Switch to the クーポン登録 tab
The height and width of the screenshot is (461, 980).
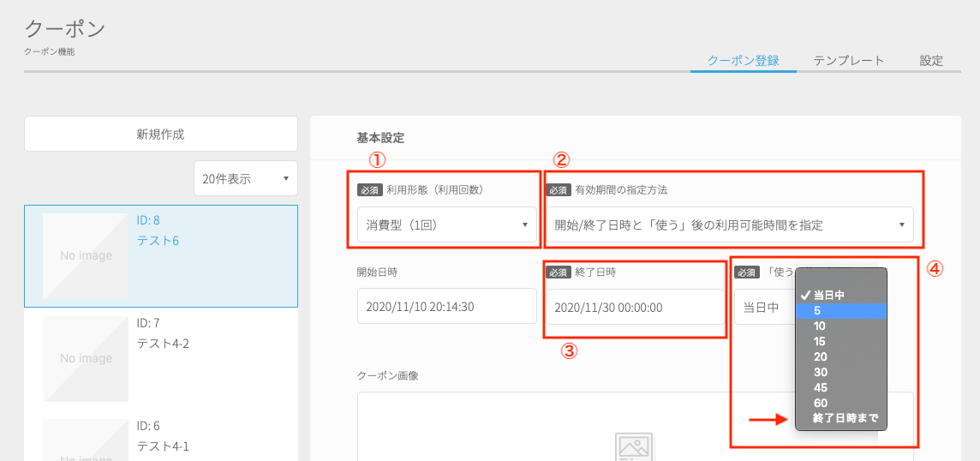tap(743, 61)
